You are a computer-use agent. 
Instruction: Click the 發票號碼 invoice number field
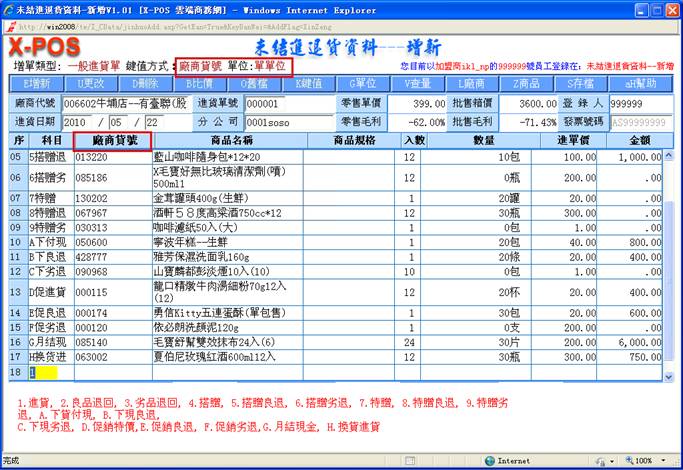point(640,121)
